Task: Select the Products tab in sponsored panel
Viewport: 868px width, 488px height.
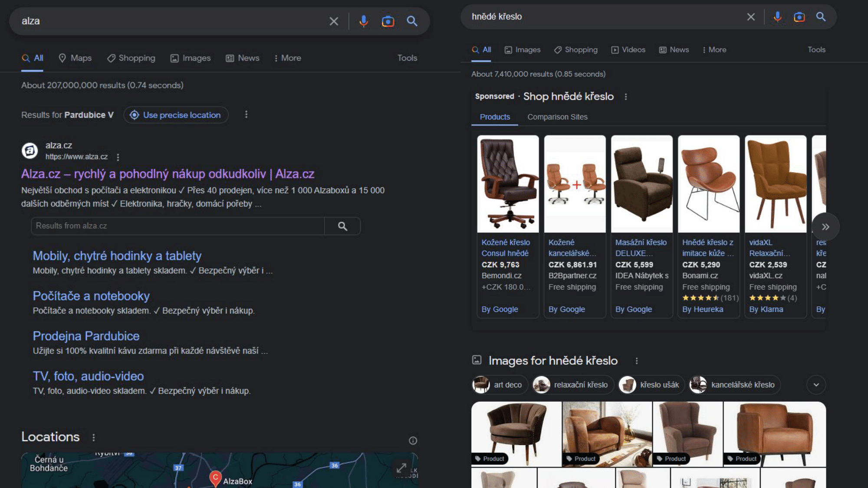Action: 495,117
